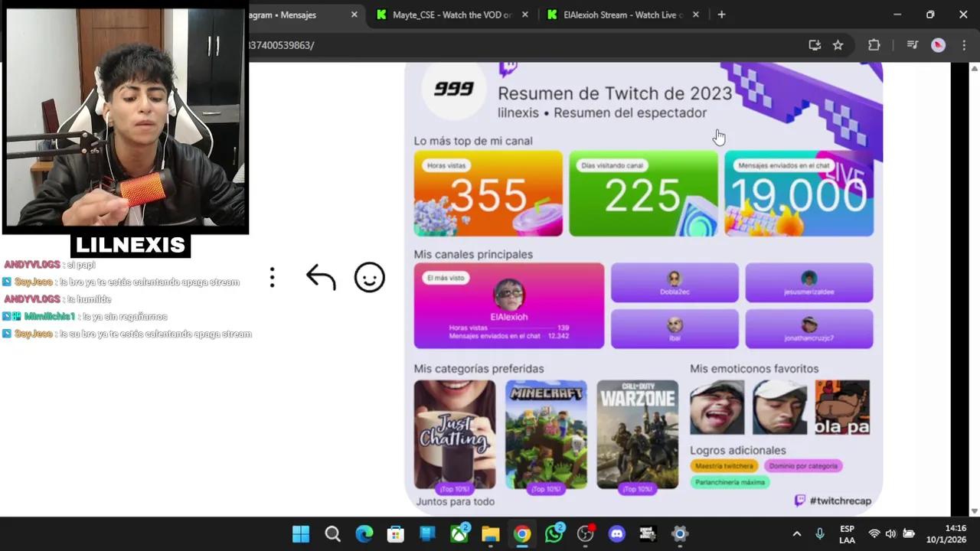
Task: Click the Call of Duty Warzone thumbnail
Action: [637, 435]
